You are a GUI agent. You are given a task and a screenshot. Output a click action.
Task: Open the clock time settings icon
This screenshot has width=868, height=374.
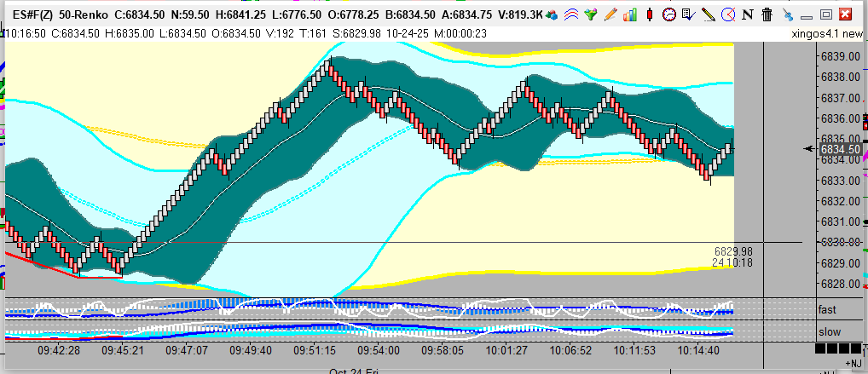coord(670,14)
